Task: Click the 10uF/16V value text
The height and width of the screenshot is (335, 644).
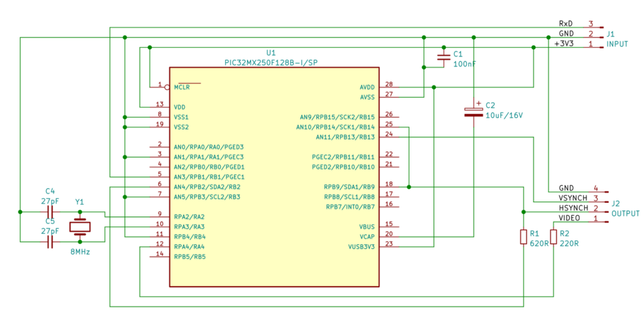Action: (505, 115)
